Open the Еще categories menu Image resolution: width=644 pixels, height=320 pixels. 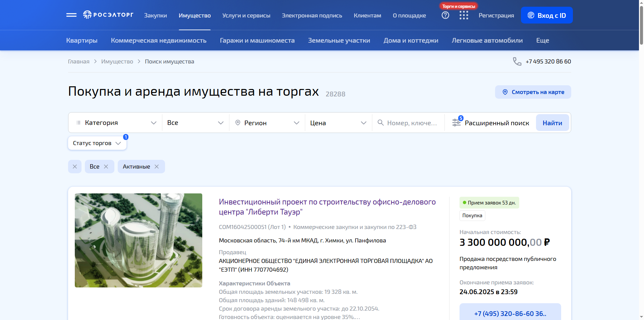point(542,40)
